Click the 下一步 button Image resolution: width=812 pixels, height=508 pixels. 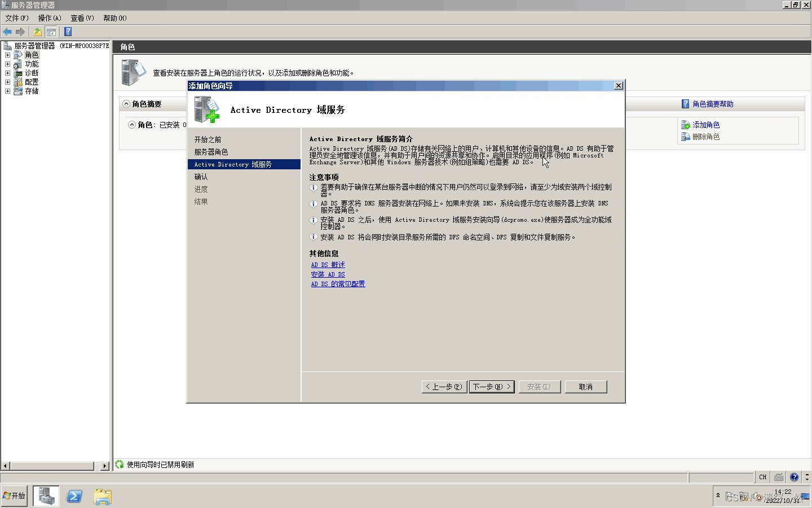[492, 387]
